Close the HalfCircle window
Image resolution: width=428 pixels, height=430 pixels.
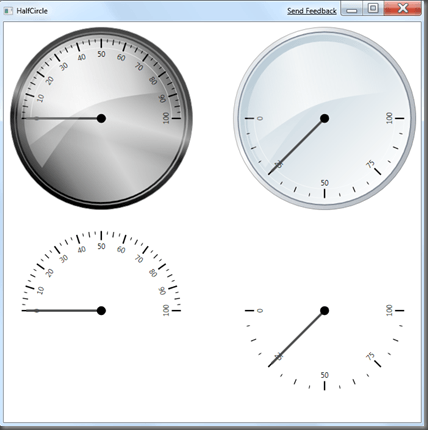[403, 8]
